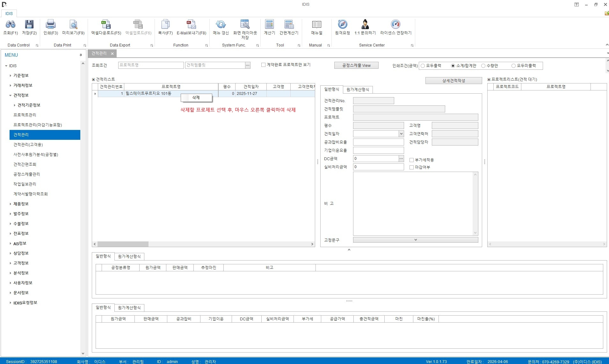Open 미리보기(F9) print preview icon
609x364 pixels.
[73, 25]
